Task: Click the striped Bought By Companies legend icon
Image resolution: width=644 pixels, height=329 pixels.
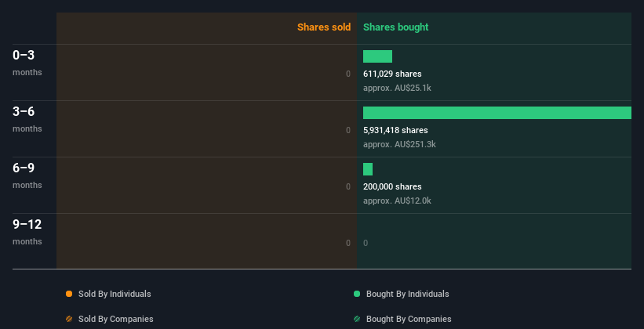Action: [357, 319]
